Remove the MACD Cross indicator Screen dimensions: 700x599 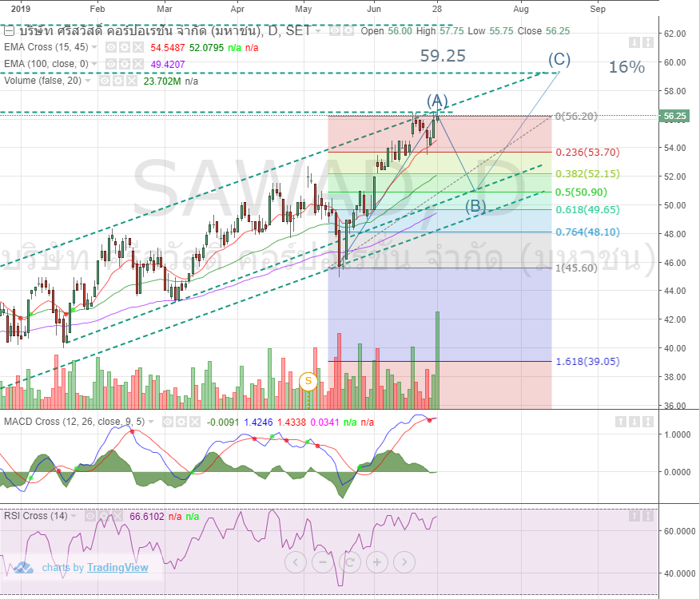click(x=195, y=422)
